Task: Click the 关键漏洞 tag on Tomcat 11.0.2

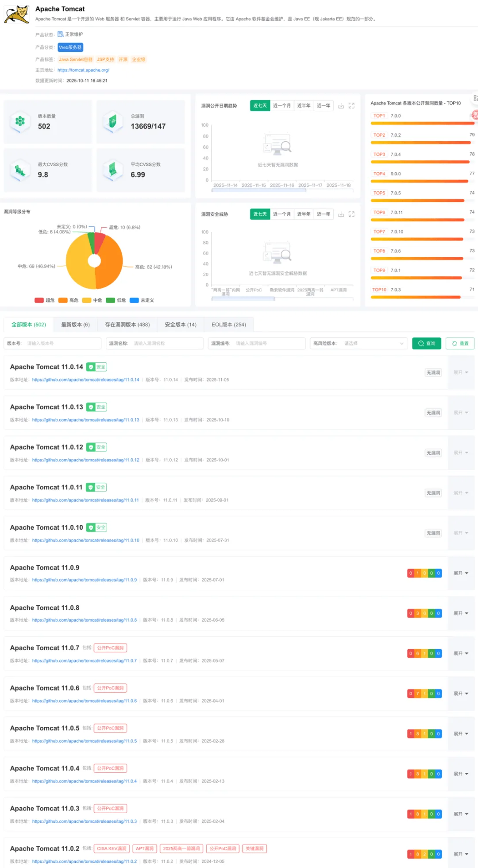Action: (254, 849)
